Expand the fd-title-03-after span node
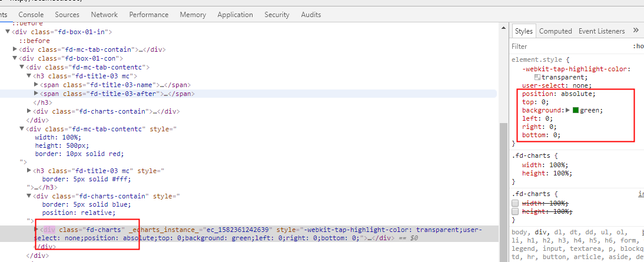The image size is (644, 262). 36,94
